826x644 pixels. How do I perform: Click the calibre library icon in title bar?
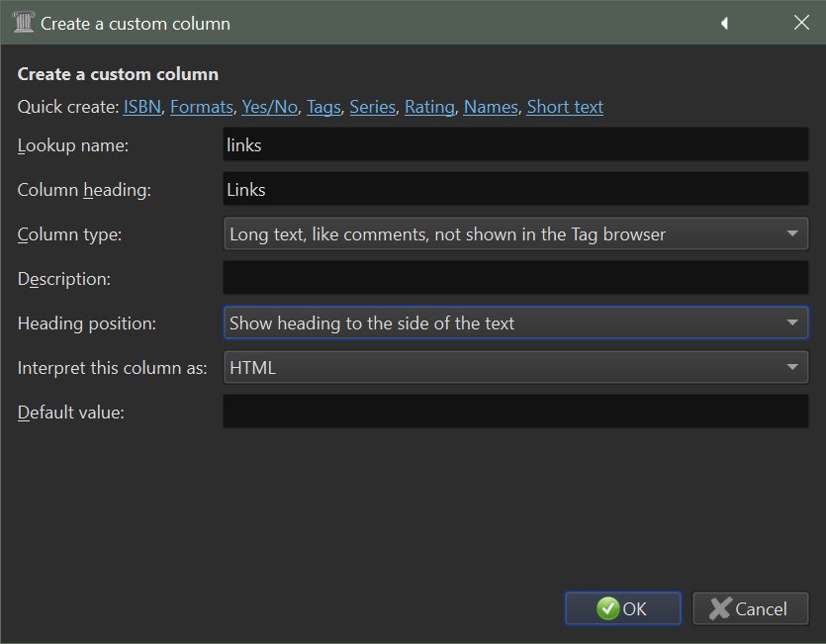click(x=24, y=23)
